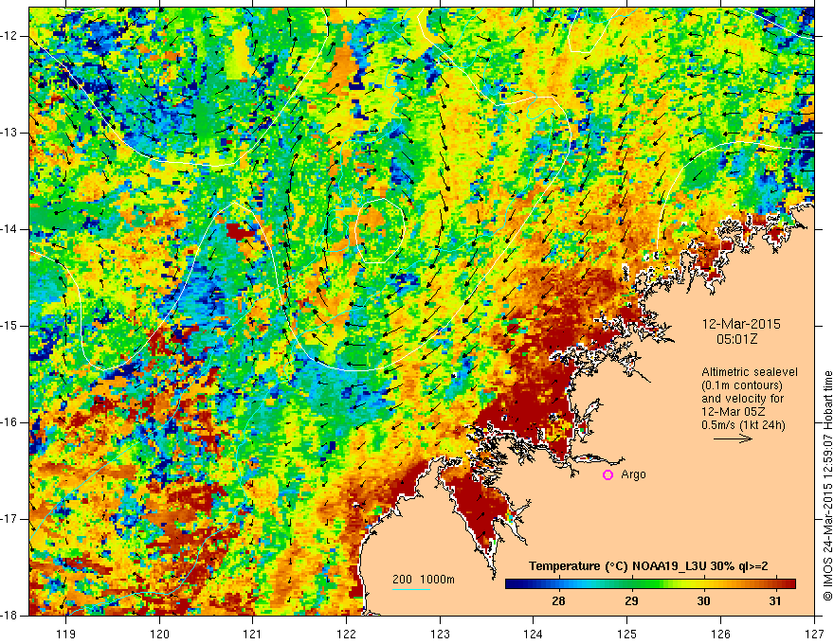Click the 'and velocity for' caption line
Screen dimensions: 834x644
pos(742,399)
